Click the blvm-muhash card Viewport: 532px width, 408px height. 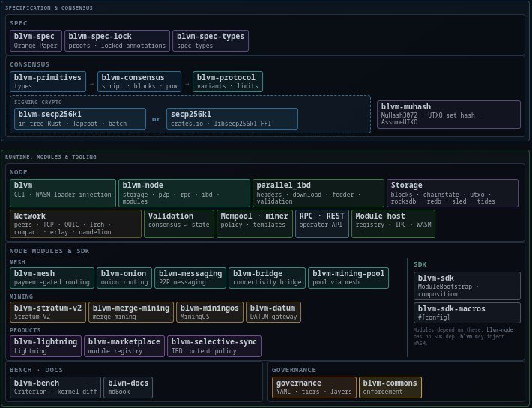(x=449, y=115)
